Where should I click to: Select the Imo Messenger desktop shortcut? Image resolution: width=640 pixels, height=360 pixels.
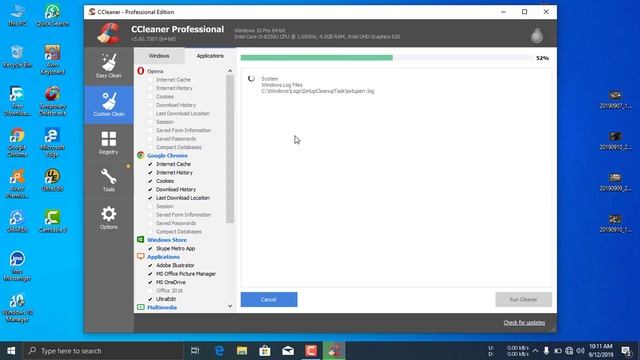tap(17, 266)
